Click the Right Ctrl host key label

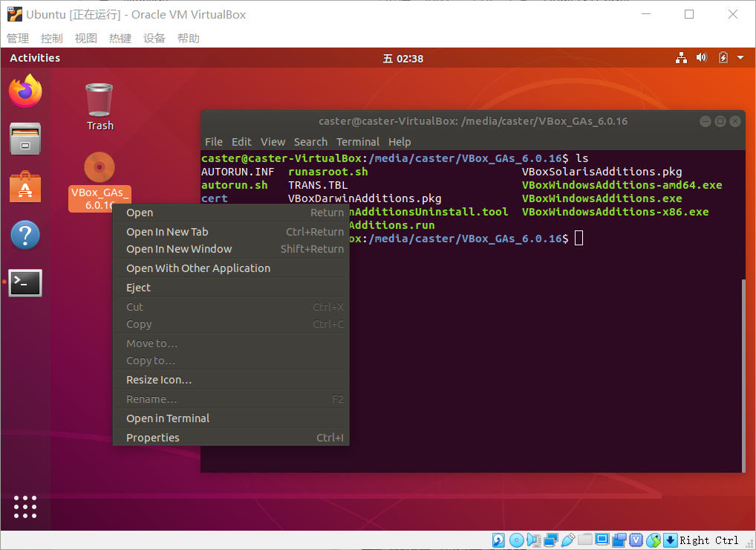708,540
